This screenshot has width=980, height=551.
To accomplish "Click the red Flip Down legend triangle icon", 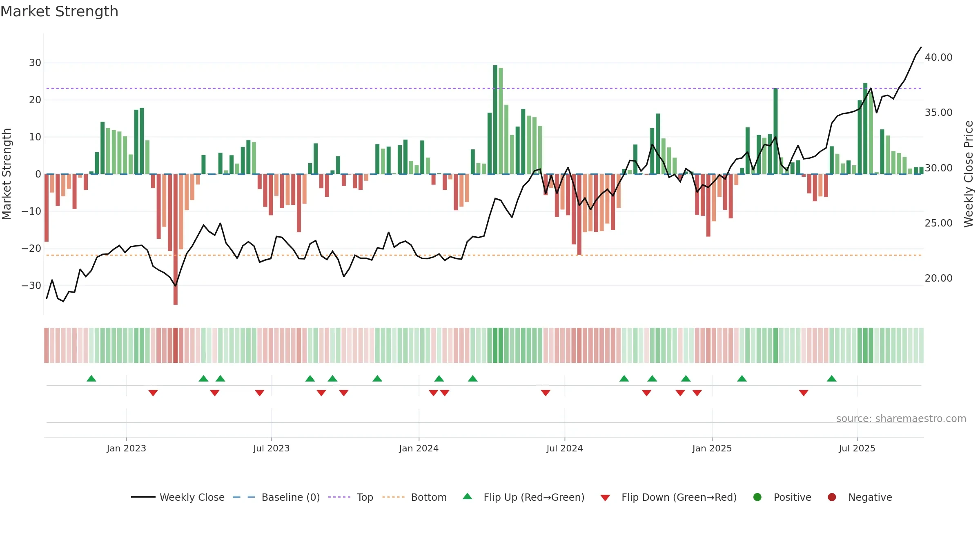I will 605,498.
